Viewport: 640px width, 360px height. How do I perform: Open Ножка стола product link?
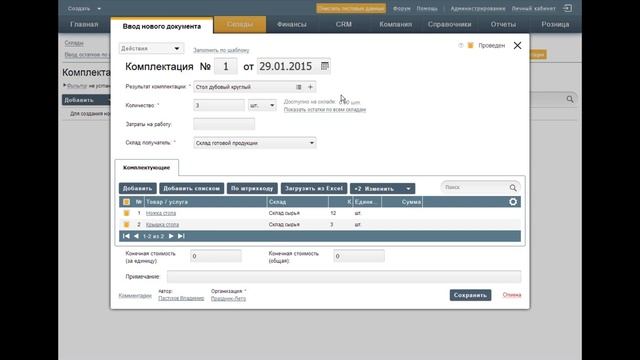[161, 213]
